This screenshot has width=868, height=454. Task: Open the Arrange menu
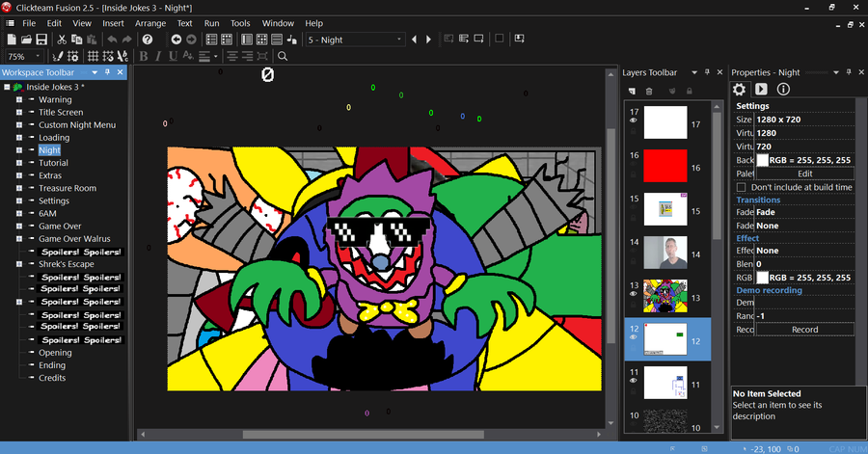150,23
